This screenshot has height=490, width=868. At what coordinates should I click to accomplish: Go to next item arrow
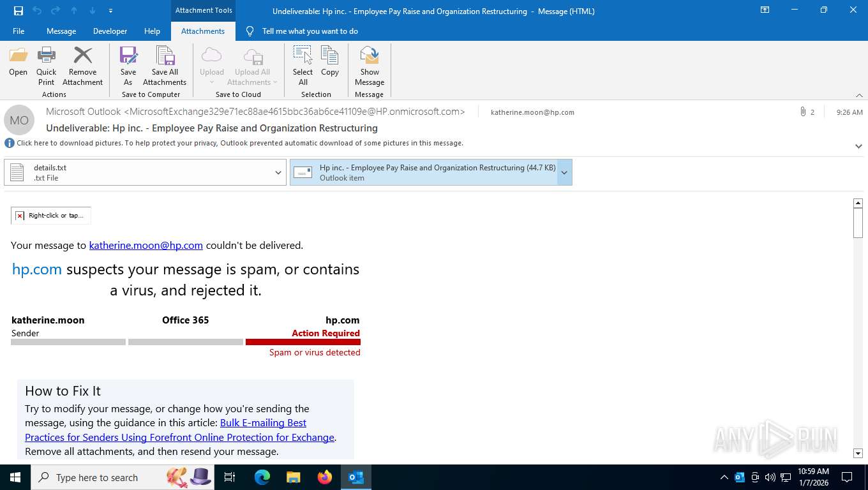93,11
